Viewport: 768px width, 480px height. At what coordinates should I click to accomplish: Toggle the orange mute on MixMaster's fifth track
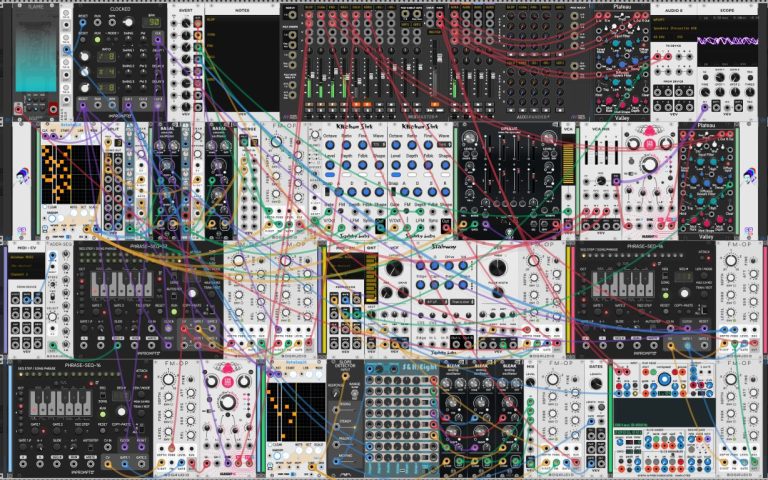[356, 104]
